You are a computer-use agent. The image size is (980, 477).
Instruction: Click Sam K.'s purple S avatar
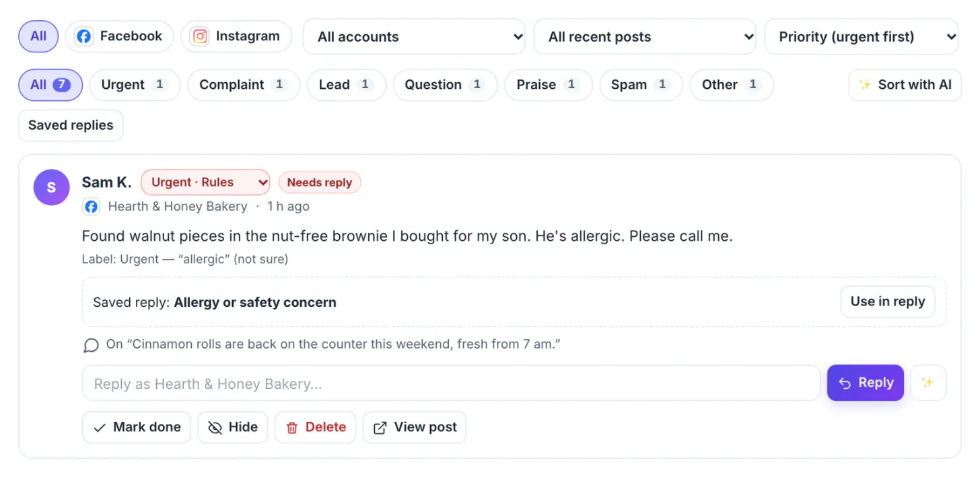(52, 188)
